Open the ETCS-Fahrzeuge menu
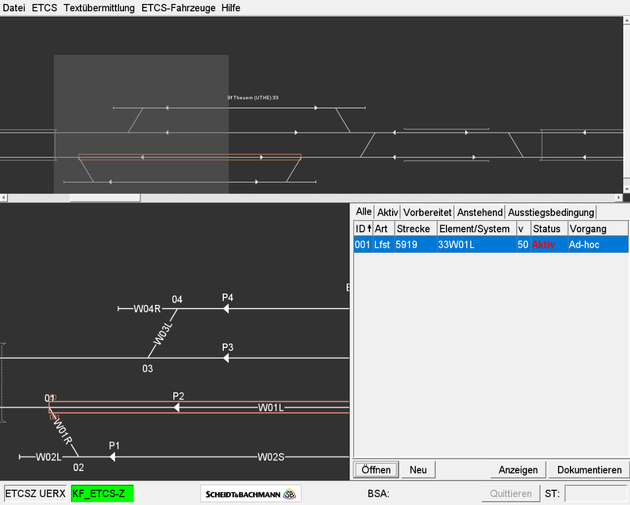 click(x=178, y=7)
